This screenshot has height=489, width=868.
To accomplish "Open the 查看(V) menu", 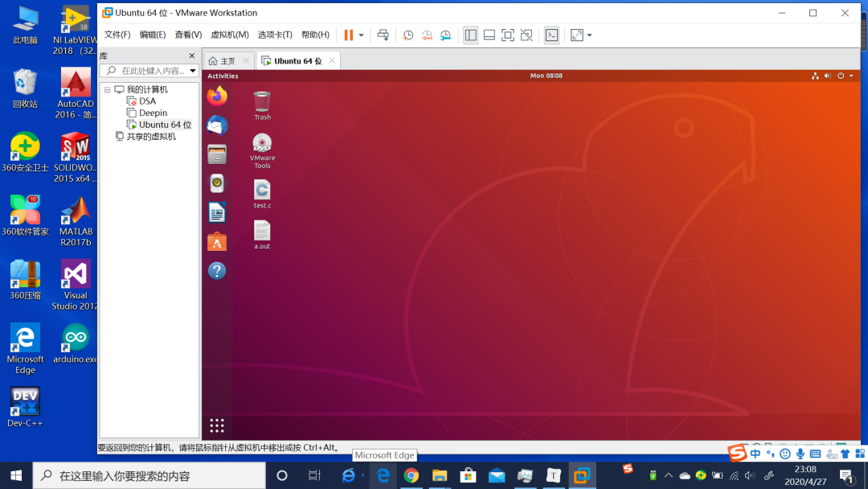I will [x=188, y=35].
